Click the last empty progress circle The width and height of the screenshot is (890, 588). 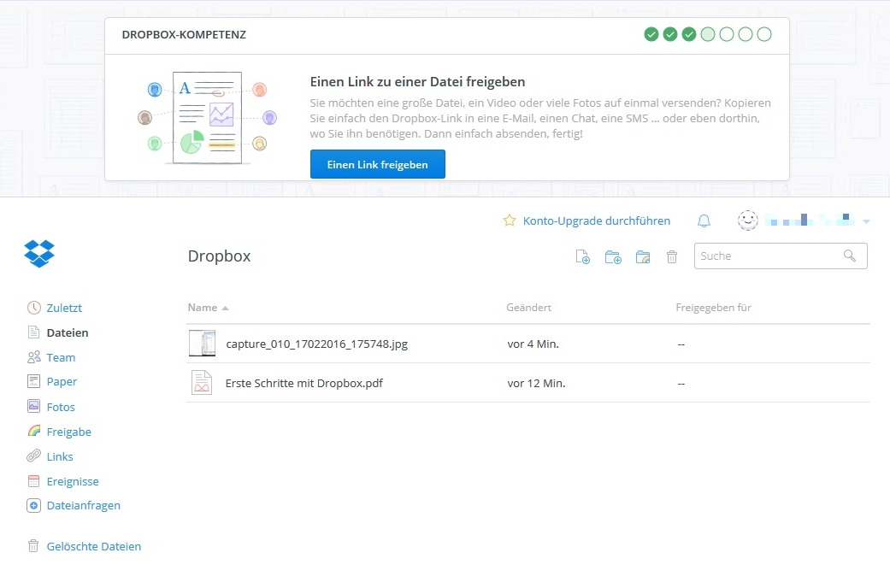click(x=764, y=34)
